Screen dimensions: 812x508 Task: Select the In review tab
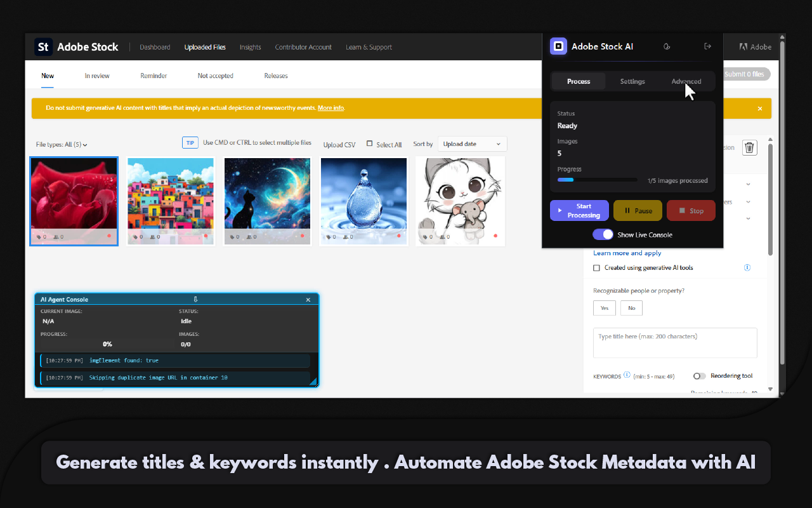97,76
